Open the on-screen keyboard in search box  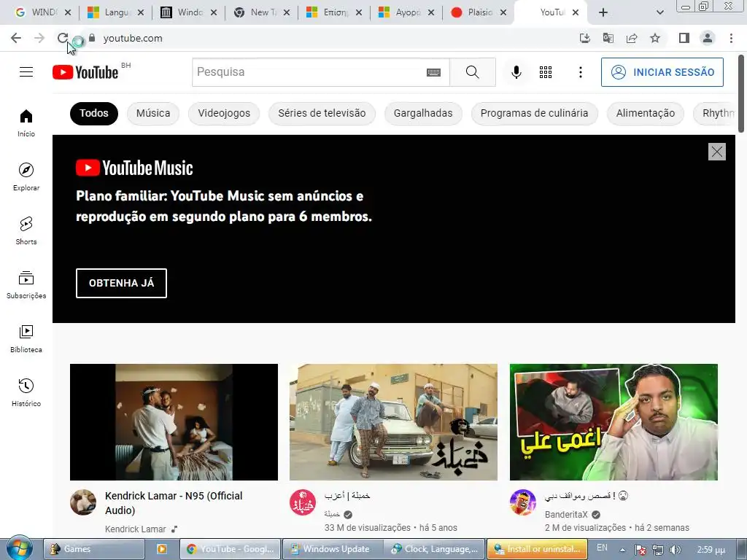(x=433, y=72)
